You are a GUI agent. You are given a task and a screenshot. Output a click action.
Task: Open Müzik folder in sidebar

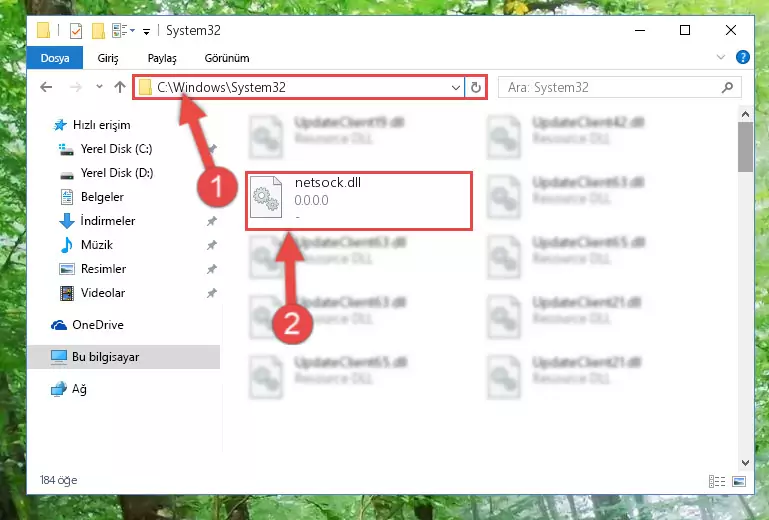point(86,245)
